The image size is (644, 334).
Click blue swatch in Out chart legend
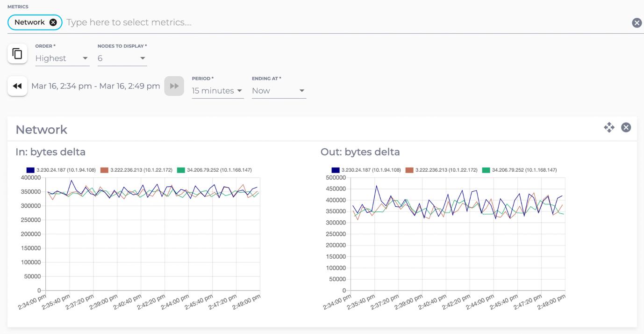point(336,170)
